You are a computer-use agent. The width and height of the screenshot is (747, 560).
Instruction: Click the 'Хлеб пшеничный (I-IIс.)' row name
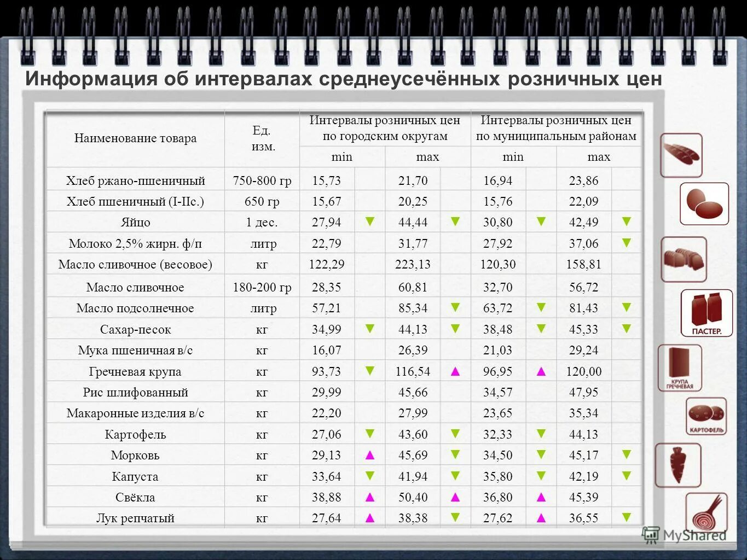(135, 201)
